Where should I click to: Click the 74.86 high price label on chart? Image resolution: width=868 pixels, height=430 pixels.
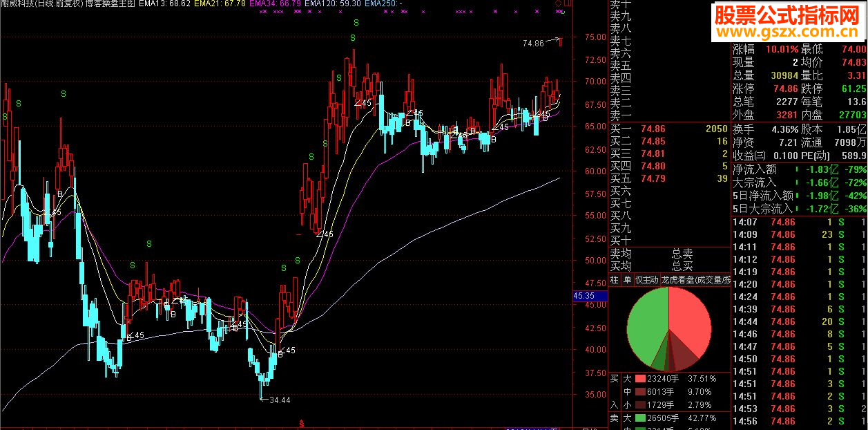coord(533,43)
